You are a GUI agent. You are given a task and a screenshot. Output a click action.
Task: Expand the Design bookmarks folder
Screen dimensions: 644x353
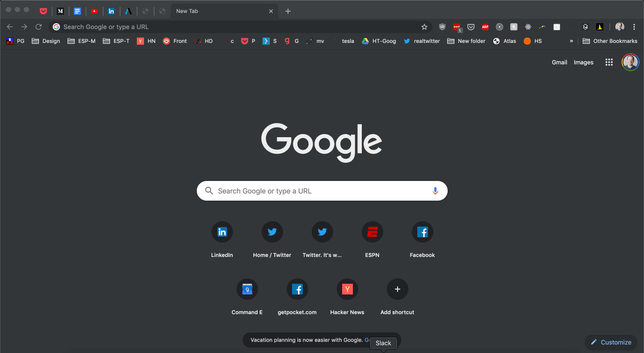(46, 41)
